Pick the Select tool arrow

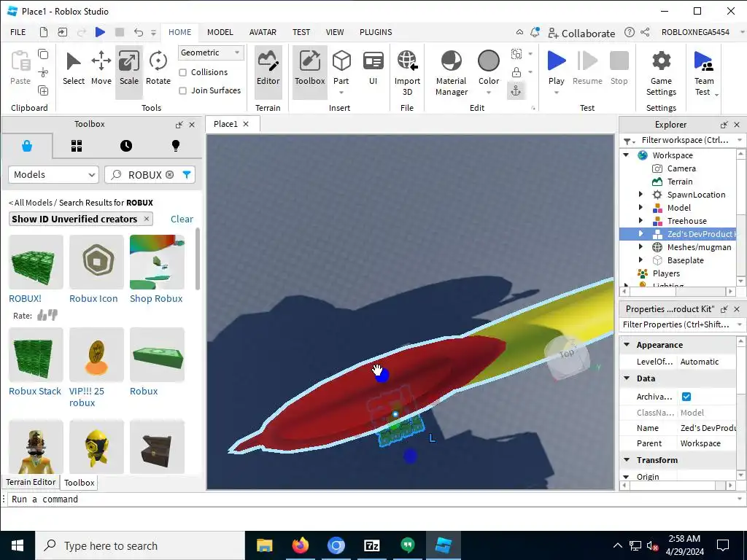click(74, 68)
